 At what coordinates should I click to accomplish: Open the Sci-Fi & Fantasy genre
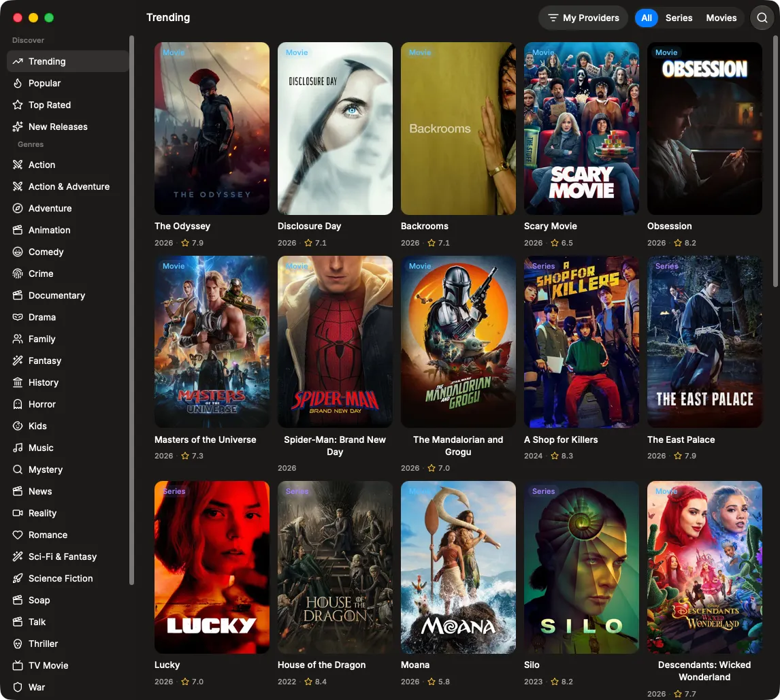(x=67, y=557)
